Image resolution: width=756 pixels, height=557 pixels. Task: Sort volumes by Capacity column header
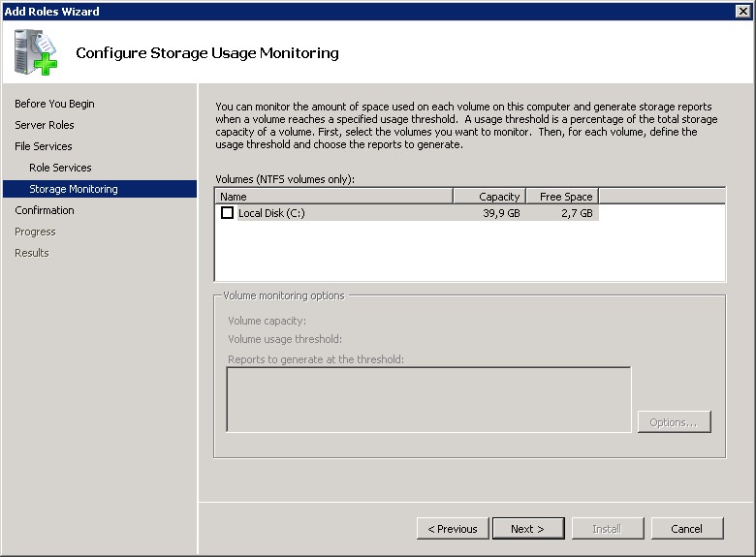coord(489,197)
